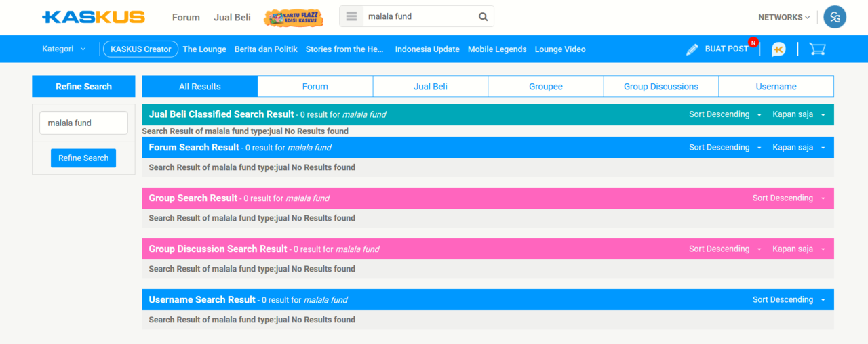Open the Kartu Flazz Edisi Kaskus banner
868x344 pixels.
click(294, 18)
